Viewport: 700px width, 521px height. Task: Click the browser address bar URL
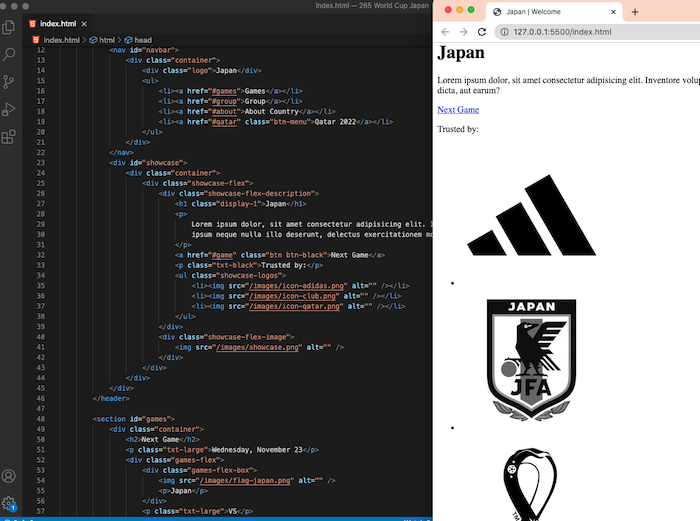(x=562, y=32)
